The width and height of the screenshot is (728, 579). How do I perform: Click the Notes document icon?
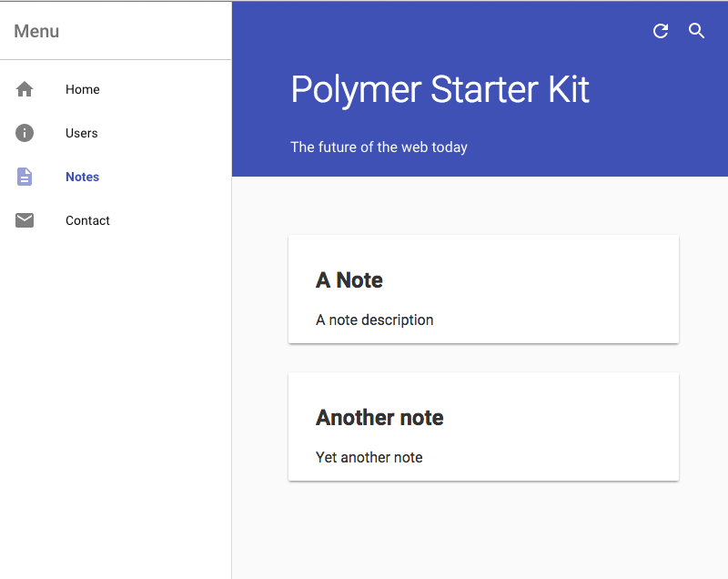coord(25,177)
